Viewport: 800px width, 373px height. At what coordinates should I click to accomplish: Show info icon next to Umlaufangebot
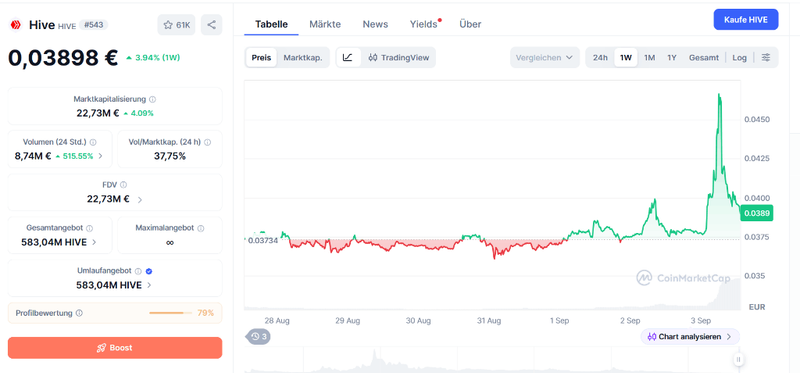138,271
